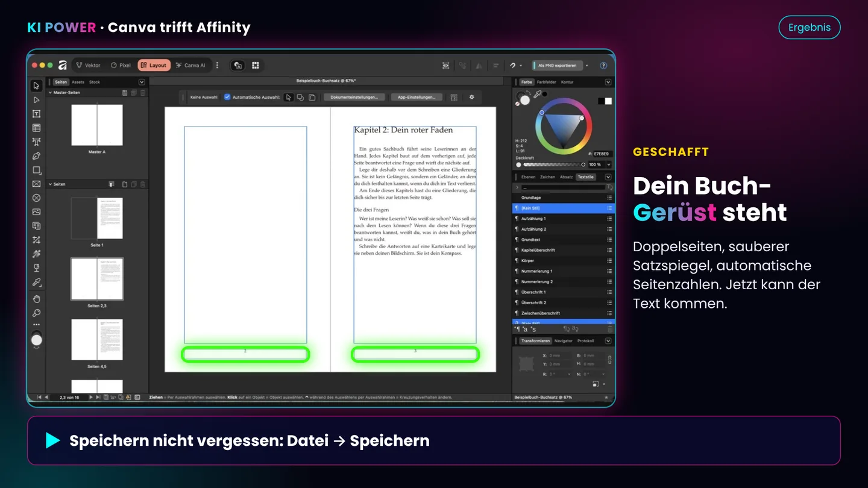The image size is (868, 488).
Task: Select the Pen tool
Action: point(37,156)
